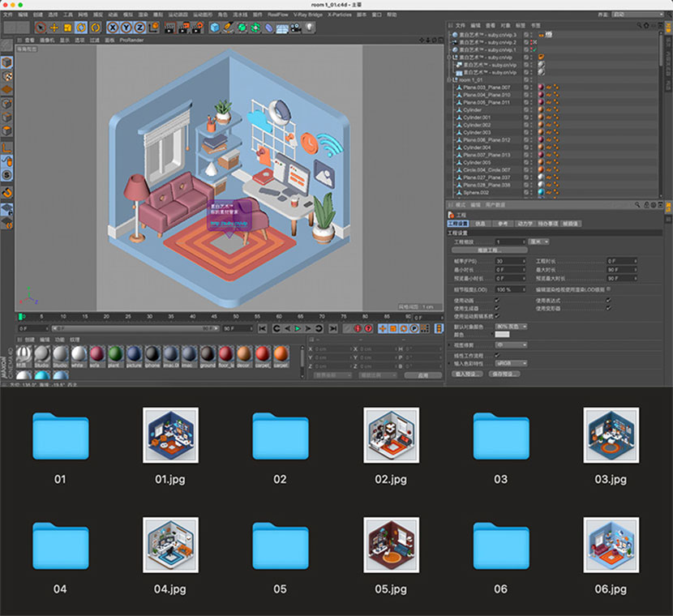Open Render Settings with the gear clapperboard icon

pos(197,28)
